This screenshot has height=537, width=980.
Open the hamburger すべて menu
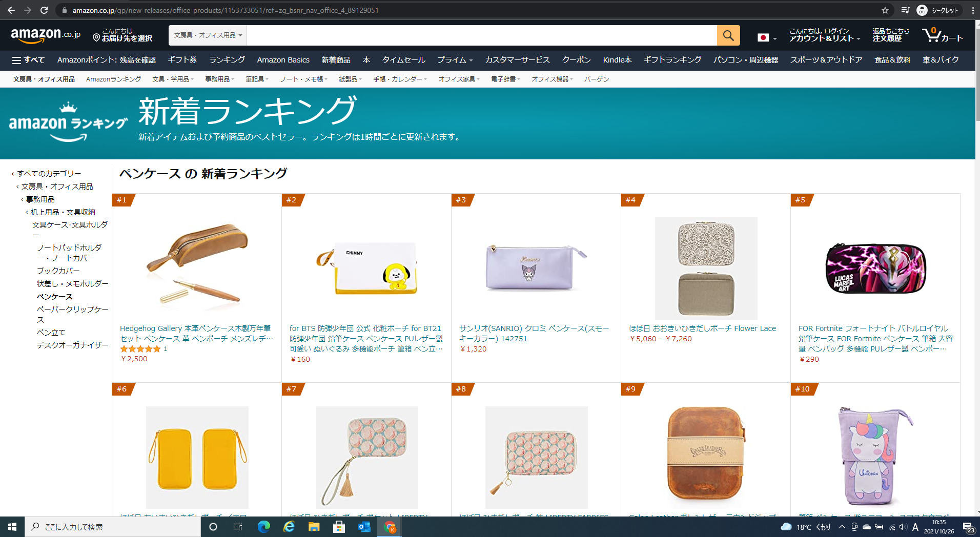pos(28,60)
